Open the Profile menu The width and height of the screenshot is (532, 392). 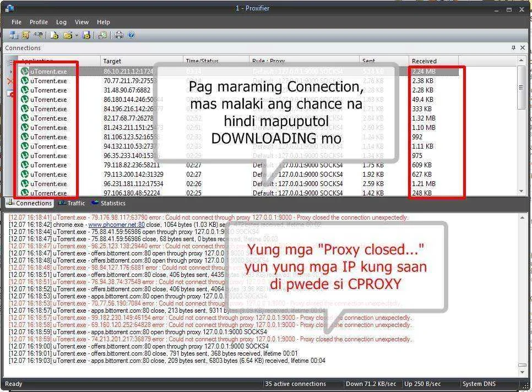pos(39,22)
